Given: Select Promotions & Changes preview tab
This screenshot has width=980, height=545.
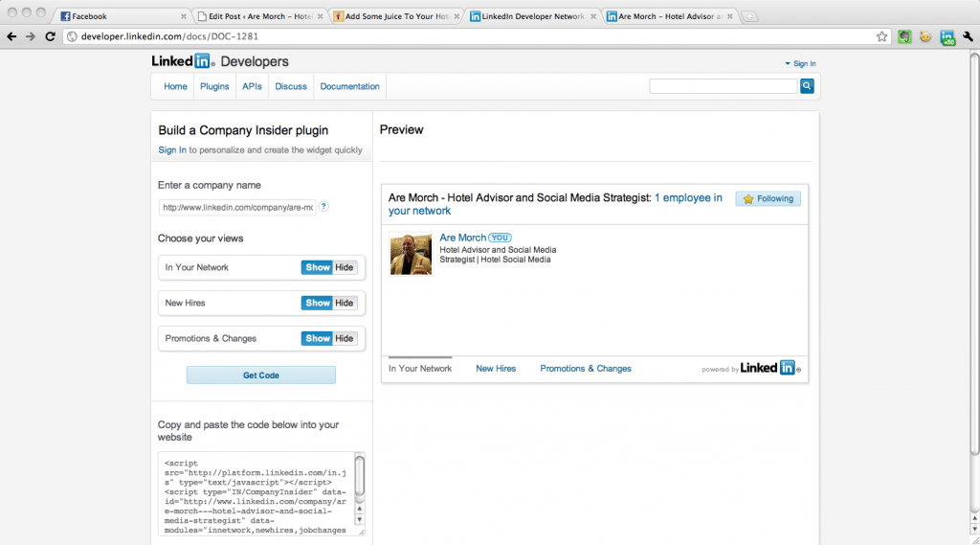Looking at the screenshot, I should 586,369.
